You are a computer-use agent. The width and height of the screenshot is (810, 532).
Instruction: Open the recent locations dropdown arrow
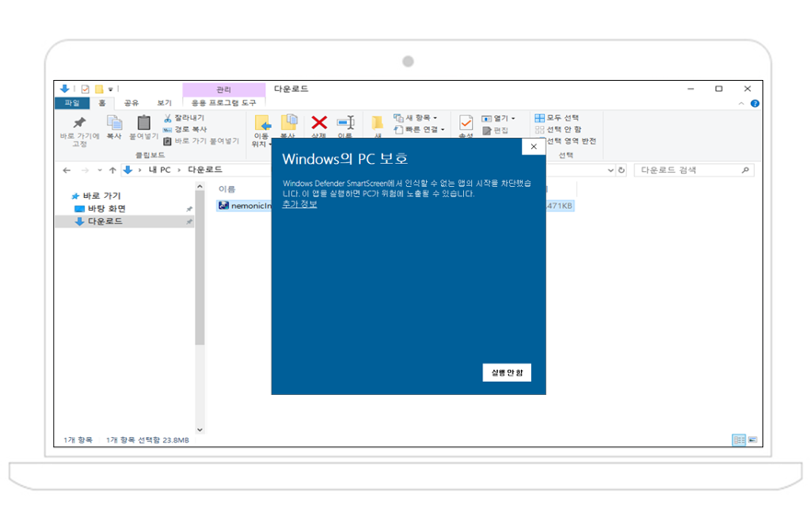[99, 170]
